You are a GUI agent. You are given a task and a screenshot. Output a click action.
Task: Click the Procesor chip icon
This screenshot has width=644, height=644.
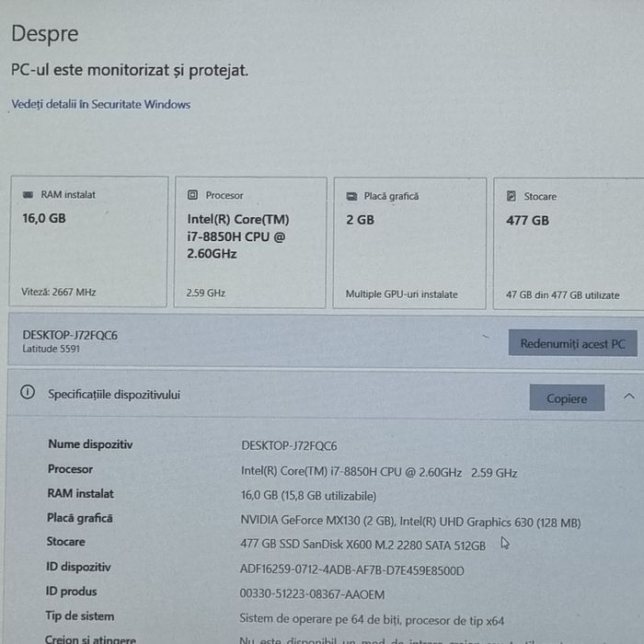[192, 195]
